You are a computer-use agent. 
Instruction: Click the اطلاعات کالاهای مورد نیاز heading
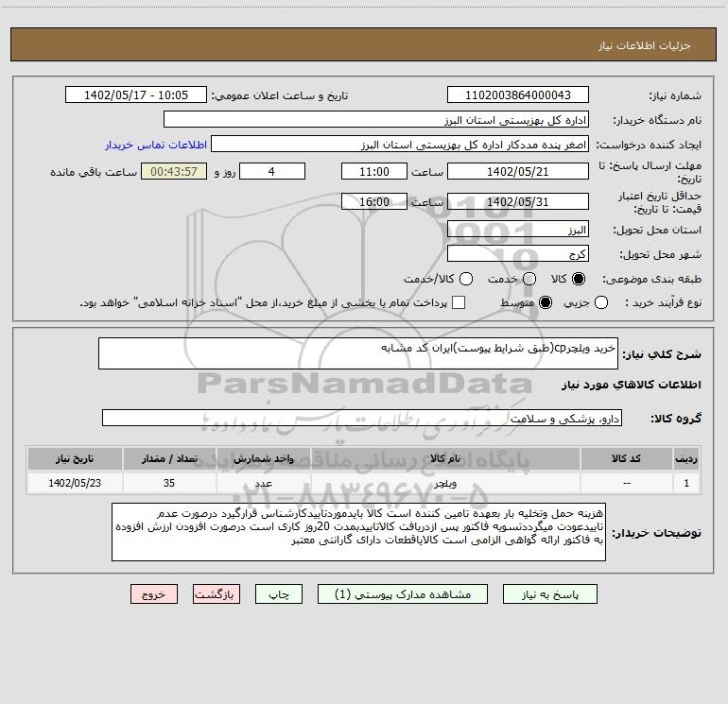(632, 385)
